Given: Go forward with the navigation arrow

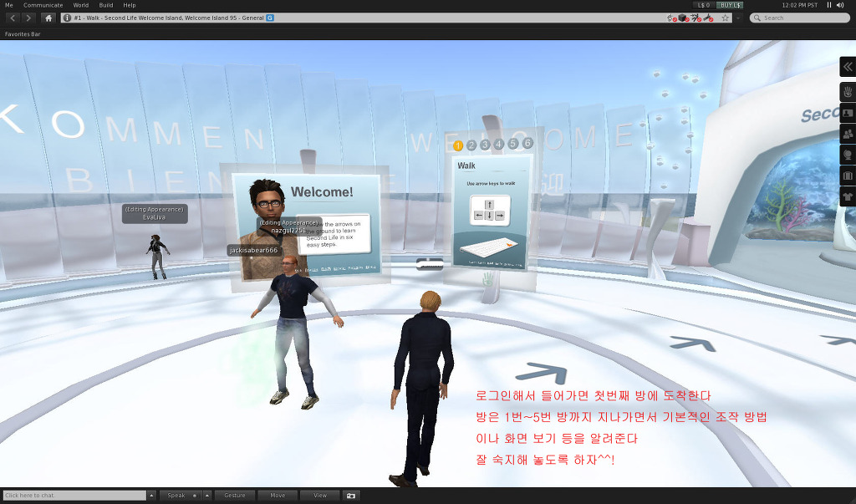Looking at the screenshot, I should (28, 18).
